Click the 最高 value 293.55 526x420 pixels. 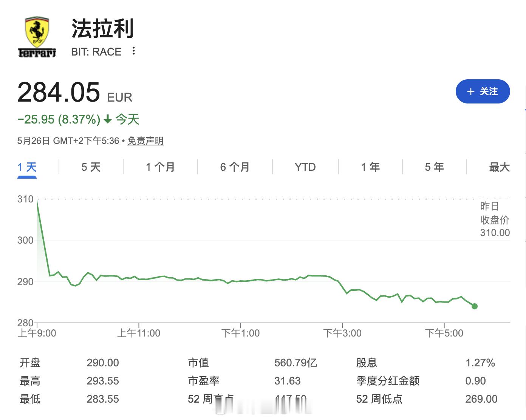tap(103, 381)
